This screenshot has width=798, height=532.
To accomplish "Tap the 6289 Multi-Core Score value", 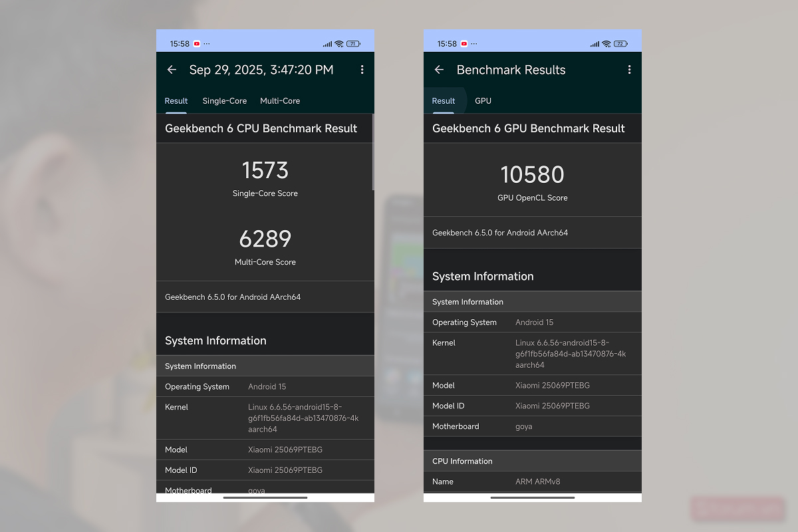I will (x=265, y=239).
